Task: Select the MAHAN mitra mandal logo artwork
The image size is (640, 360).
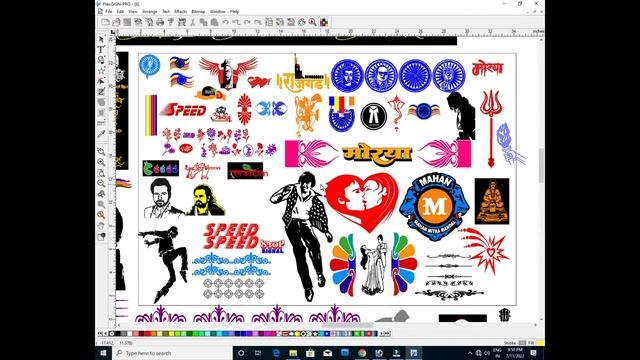Action: click(434, 206)
